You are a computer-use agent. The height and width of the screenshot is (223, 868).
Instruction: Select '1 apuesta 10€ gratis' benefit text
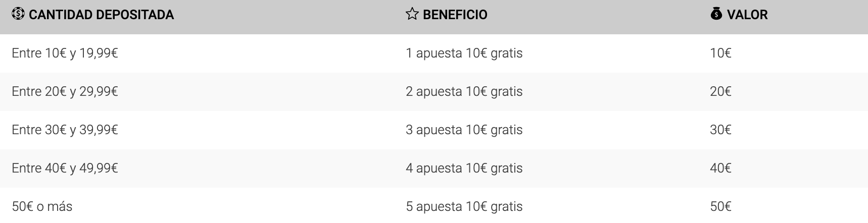coord(464,53)
